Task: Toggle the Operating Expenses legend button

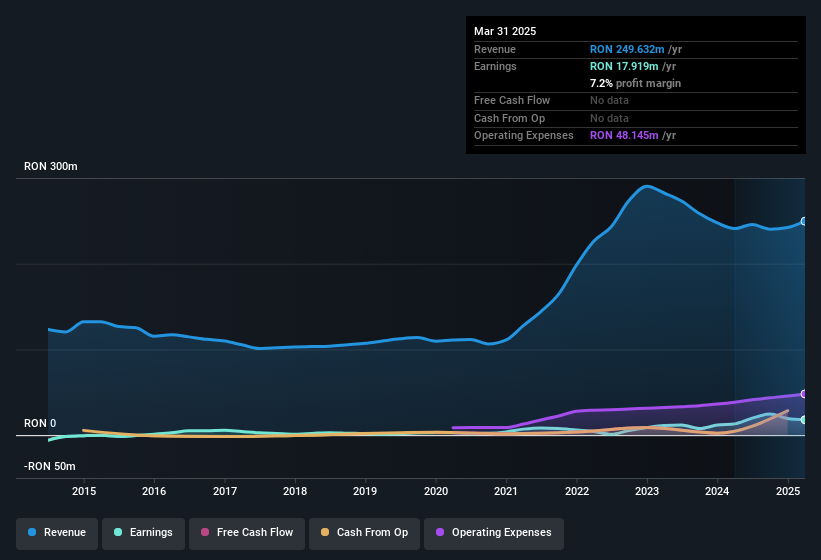Action: (x=493, y=533)
